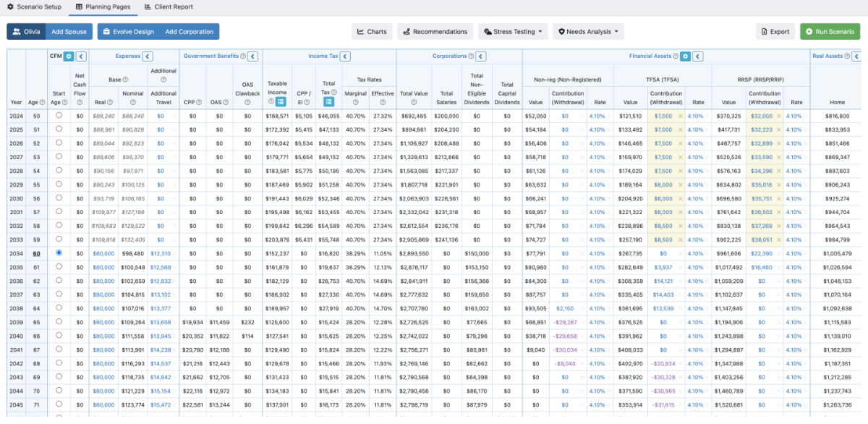The image size is (868, 424).
Task: Click Taxable Income details list icon
Action: pos(281,102)
